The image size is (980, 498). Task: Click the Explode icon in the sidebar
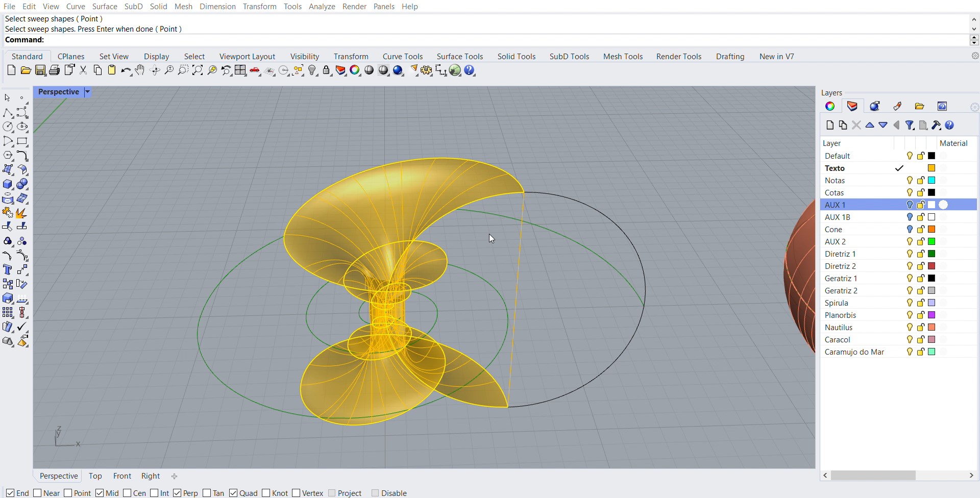tap(21, 213)
